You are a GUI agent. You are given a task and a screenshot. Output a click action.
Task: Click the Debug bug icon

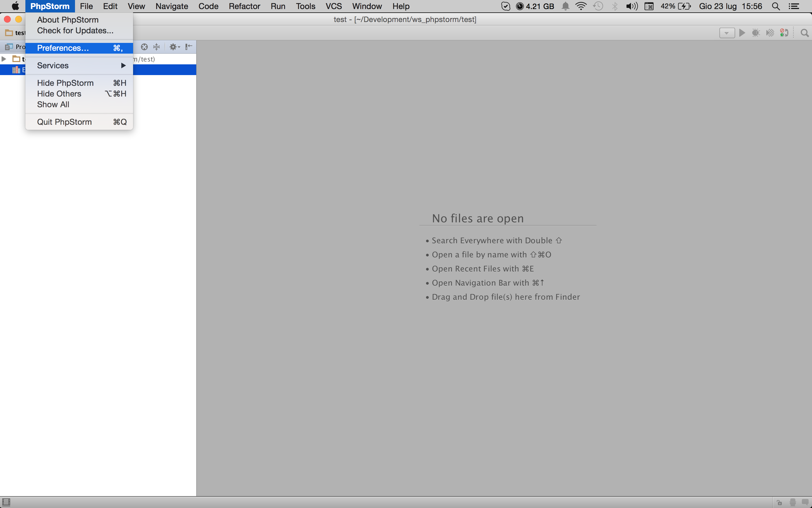(x=756, y=33)
